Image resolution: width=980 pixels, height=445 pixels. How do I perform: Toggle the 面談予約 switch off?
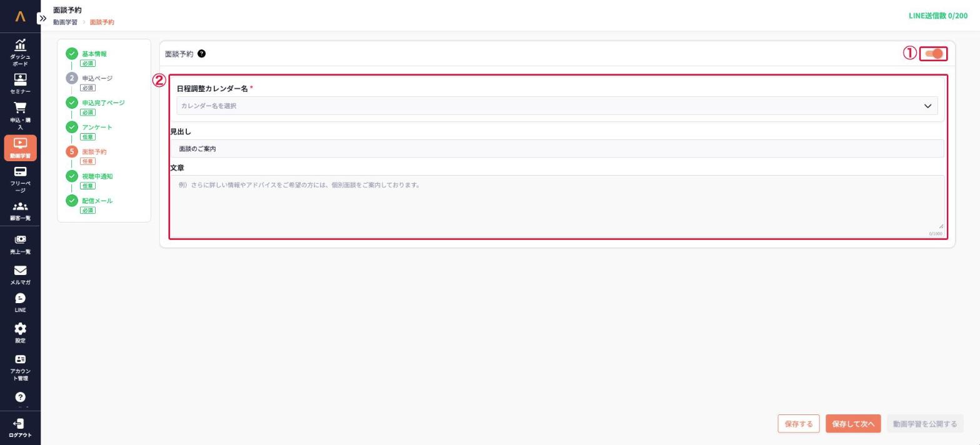[x=934, y=54]
